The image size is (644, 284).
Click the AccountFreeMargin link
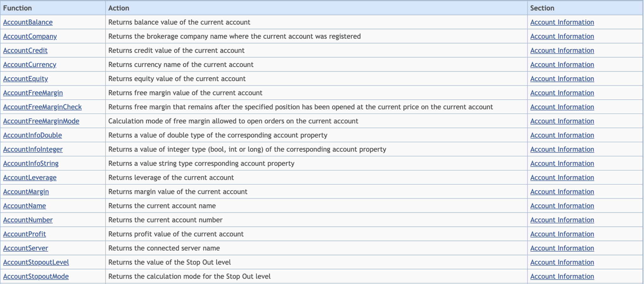33,93
